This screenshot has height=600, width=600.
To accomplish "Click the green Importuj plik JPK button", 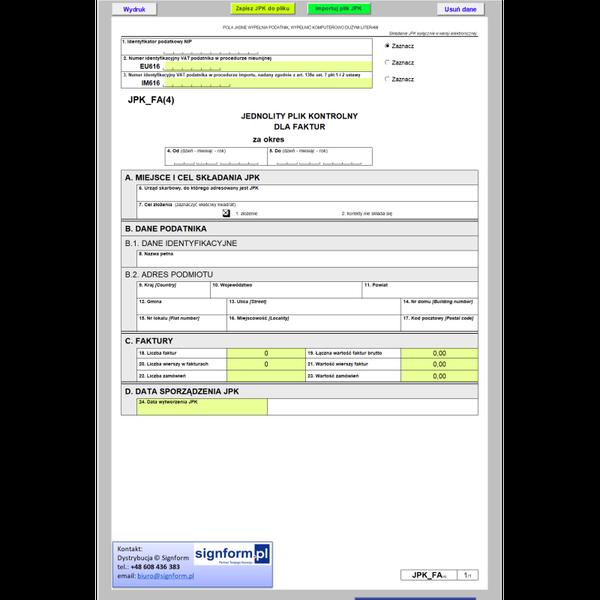I will coord(339,9).
